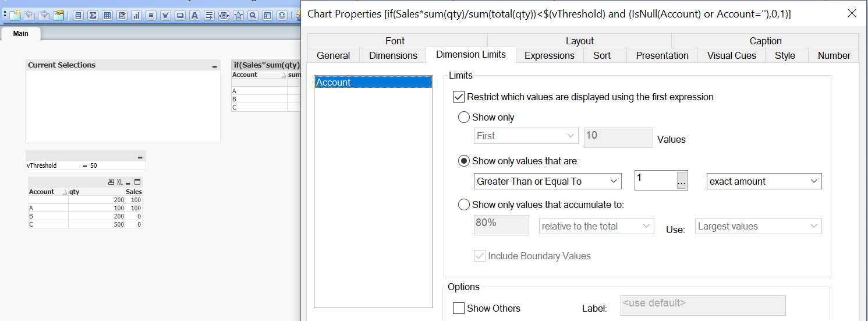The height and width of the screenshot is (321, 868).
Task: Add a new sheet from toolbar
Action: [15, 16]
